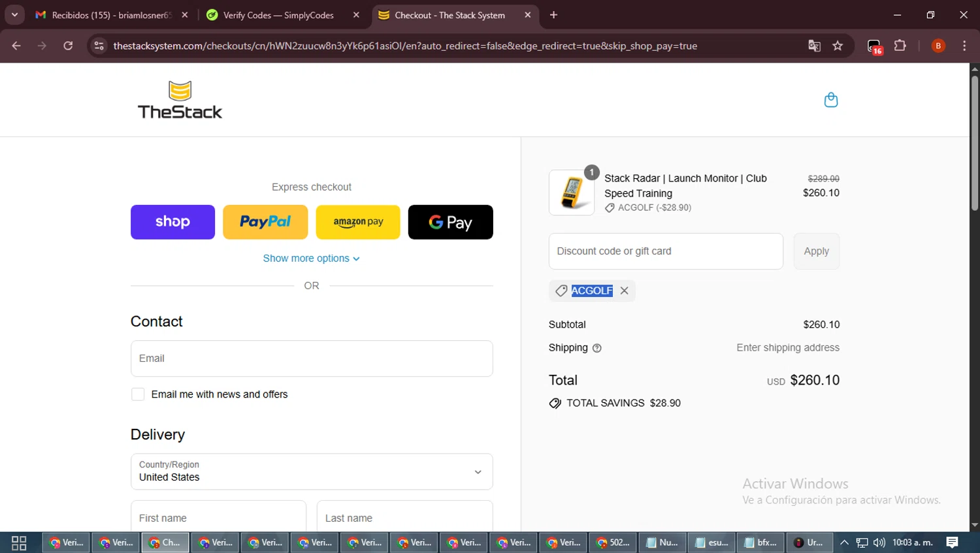Image resolution: width=980 pixels, height=553 pixels.
Task: Focus the Email contact field
Action: pyautogui.click(x=312, y=358)
